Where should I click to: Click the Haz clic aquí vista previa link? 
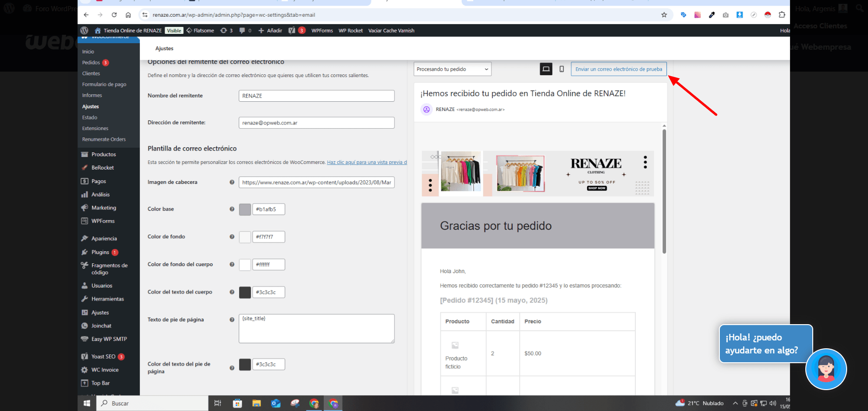[x=367, y=163]
